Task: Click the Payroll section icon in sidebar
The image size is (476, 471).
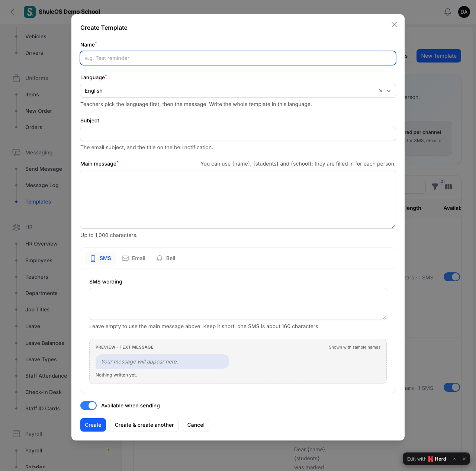Action: coord(16,434)
